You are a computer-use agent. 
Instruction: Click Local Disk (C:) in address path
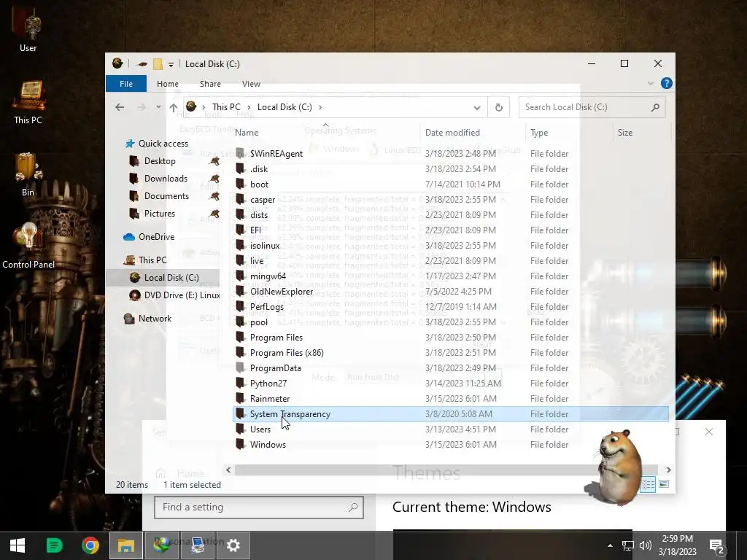point(285,107)
